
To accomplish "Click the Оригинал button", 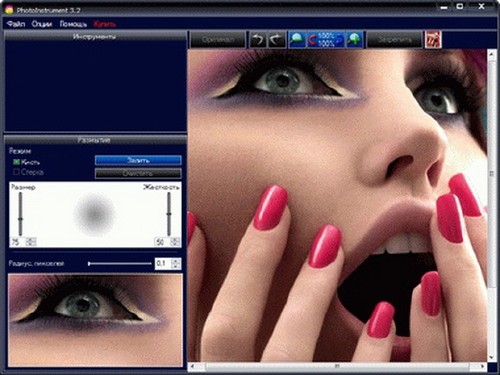I will pyautogui.click(x=218, y=40).
